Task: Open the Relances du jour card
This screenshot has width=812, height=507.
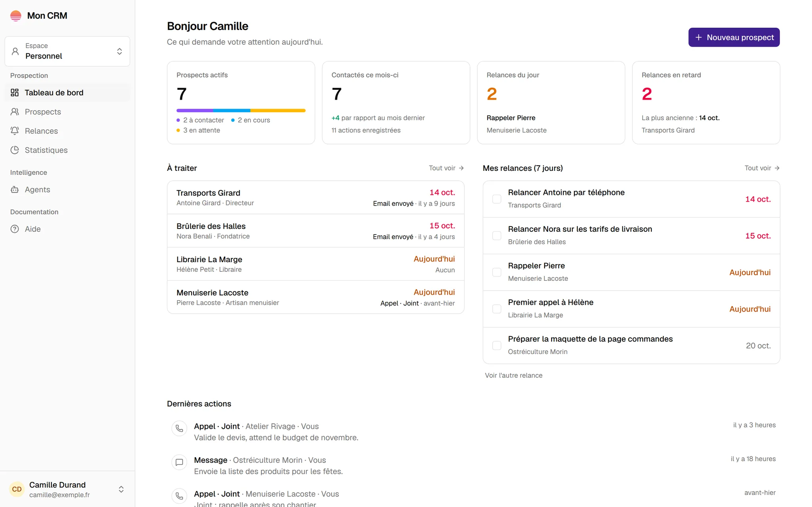Action: (551, 102)
